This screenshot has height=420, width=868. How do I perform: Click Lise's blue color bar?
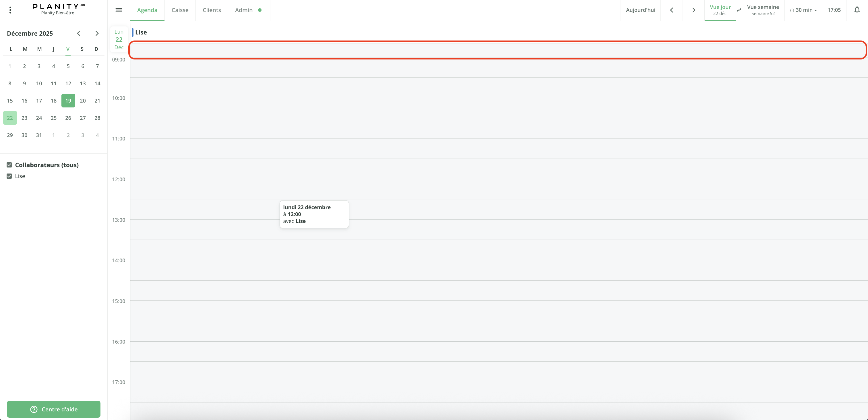pyautogui.click(x=132, y=32)
